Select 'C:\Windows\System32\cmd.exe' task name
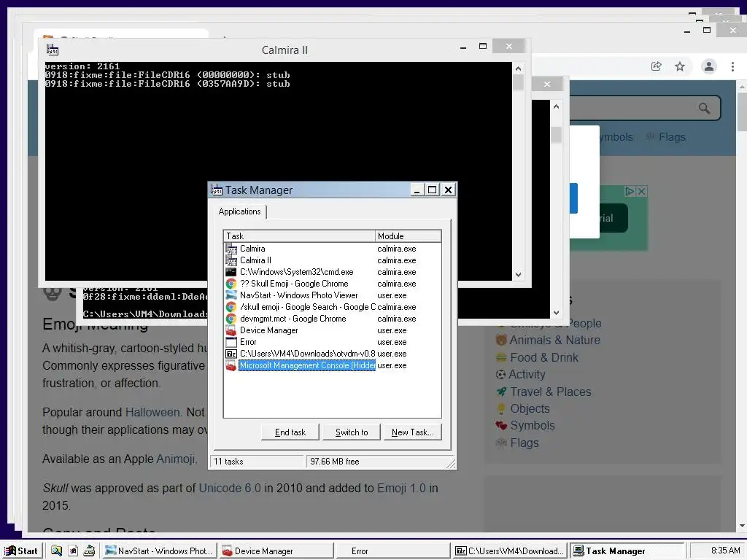This screenshot has height=560, width=747. (296, 272)
